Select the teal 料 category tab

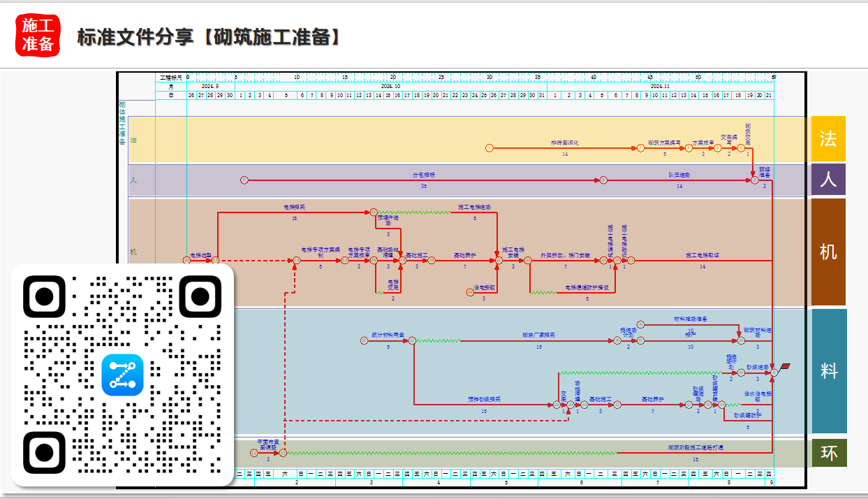829,371
